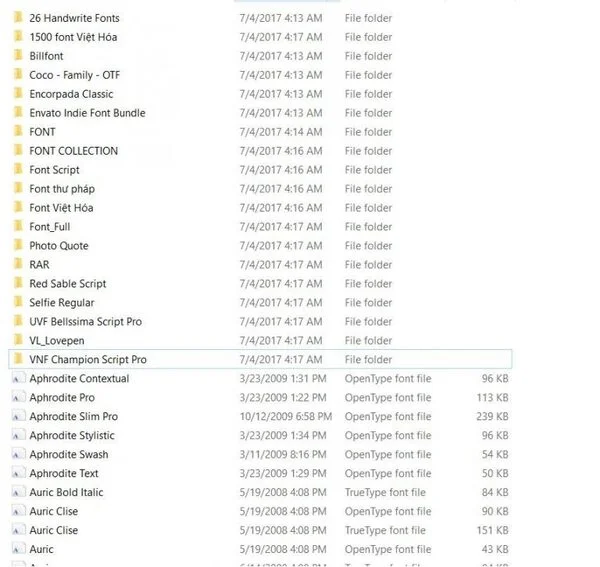Select the Font_Full folder icon

click(18, 226)
